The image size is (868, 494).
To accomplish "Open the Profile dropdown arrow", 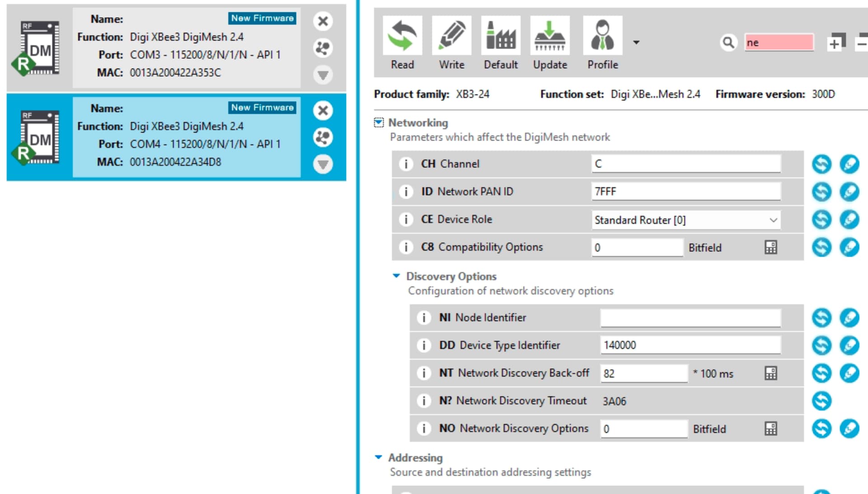I will click(636, 42).
